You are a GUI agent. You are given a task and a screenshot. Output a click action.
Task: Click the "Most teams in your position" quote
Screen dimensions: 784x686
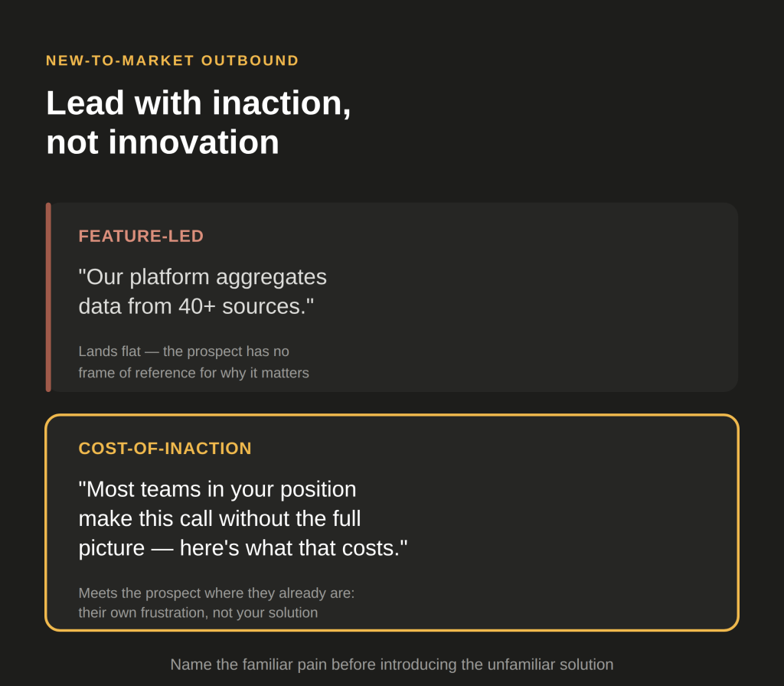click(243, 518)
